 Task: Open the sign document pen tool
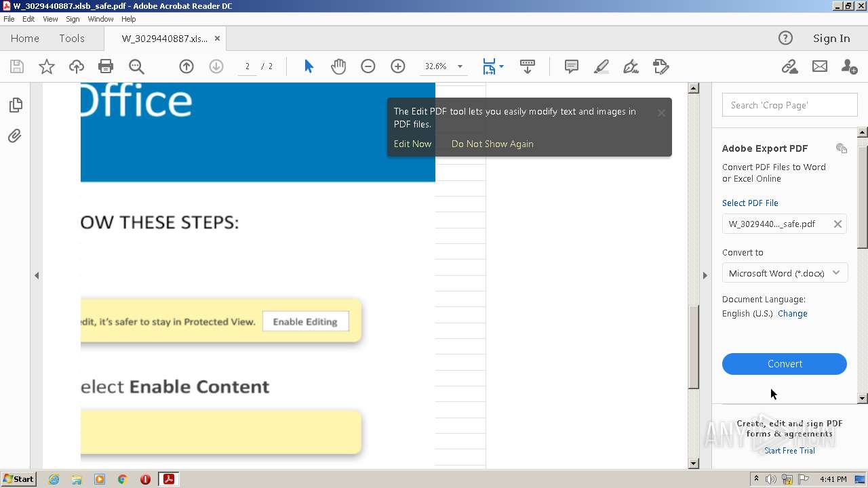[631, 66]
